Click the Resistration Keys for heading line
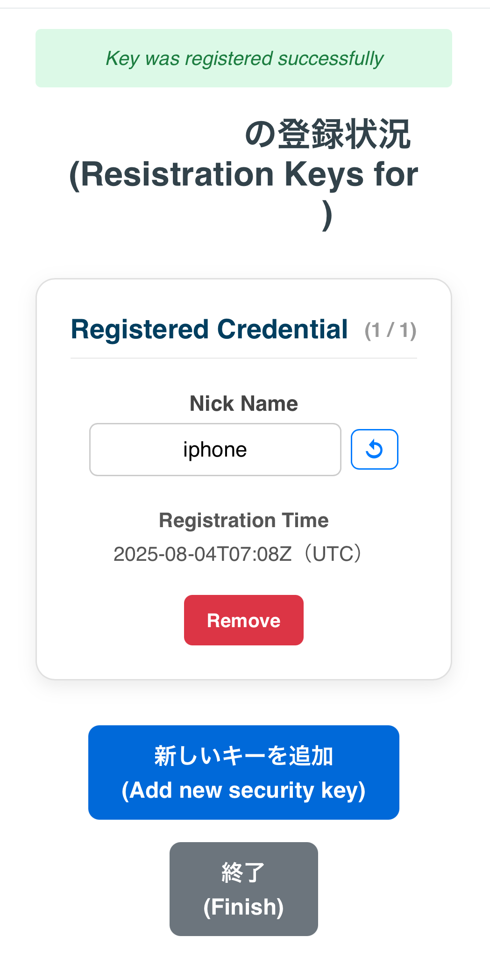This screenshot has height=980, width=490. 243,174
